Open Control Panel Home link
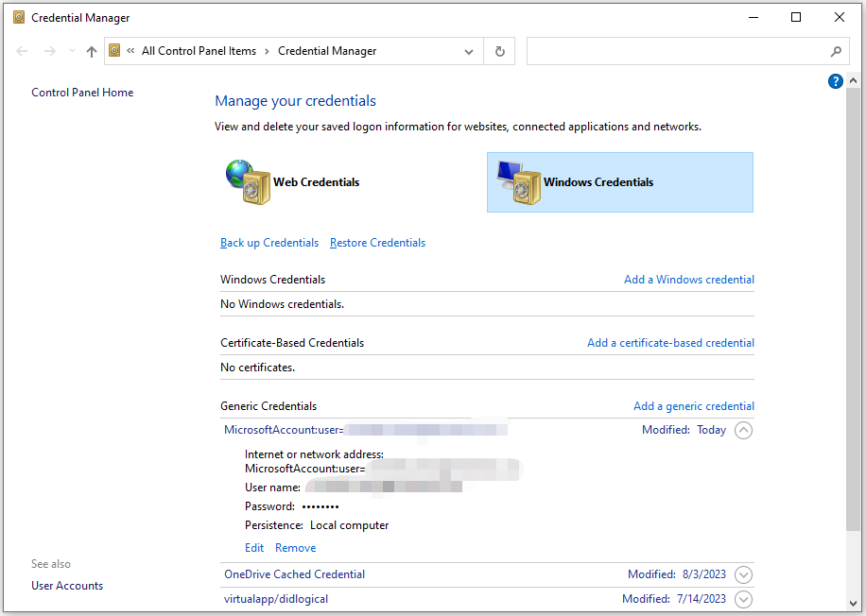The width and height of the screenshot is (866, 616). pyautogui.click(x=82, y=93)
